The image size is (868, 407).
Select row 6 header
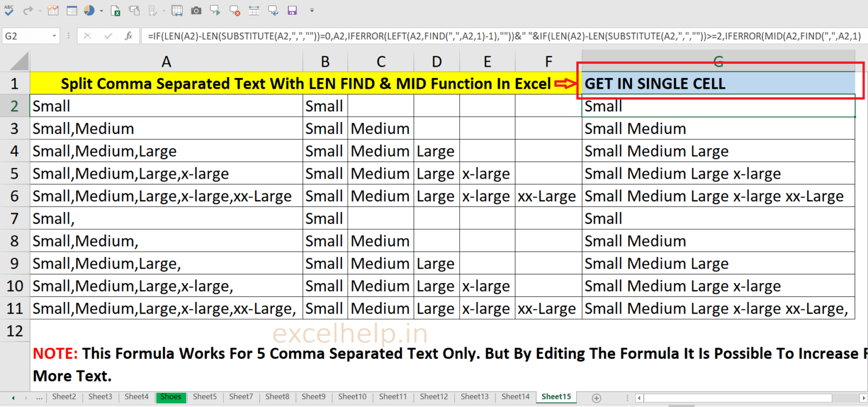(x=15, y=196)
